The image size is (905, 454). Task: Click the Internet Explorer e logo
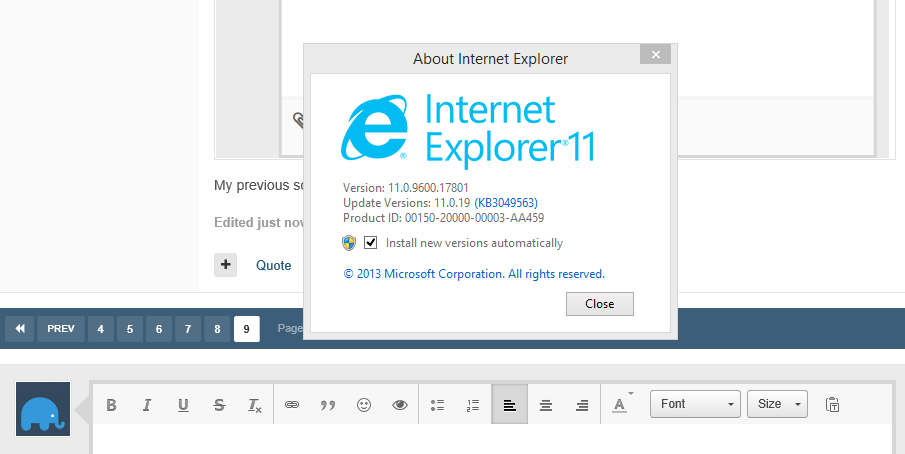point(375,127)
